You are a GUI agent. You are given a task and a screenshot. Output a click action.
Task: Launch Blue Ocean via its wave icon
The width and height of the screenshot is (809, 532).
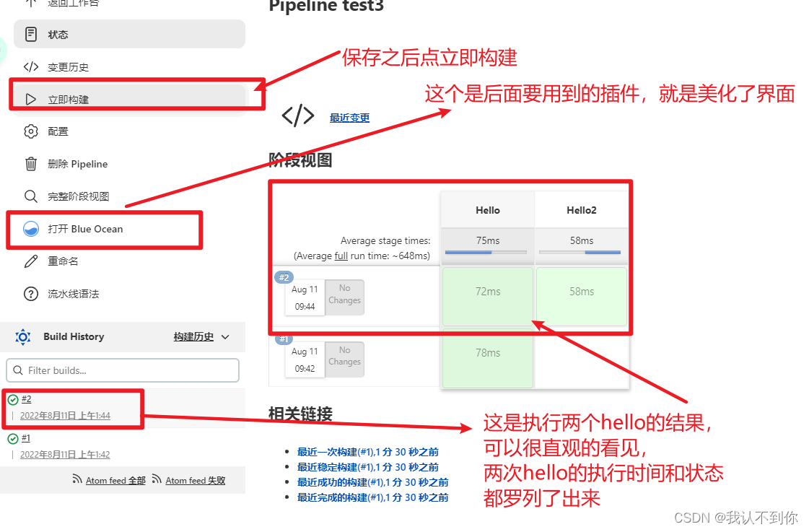(30, 230)
